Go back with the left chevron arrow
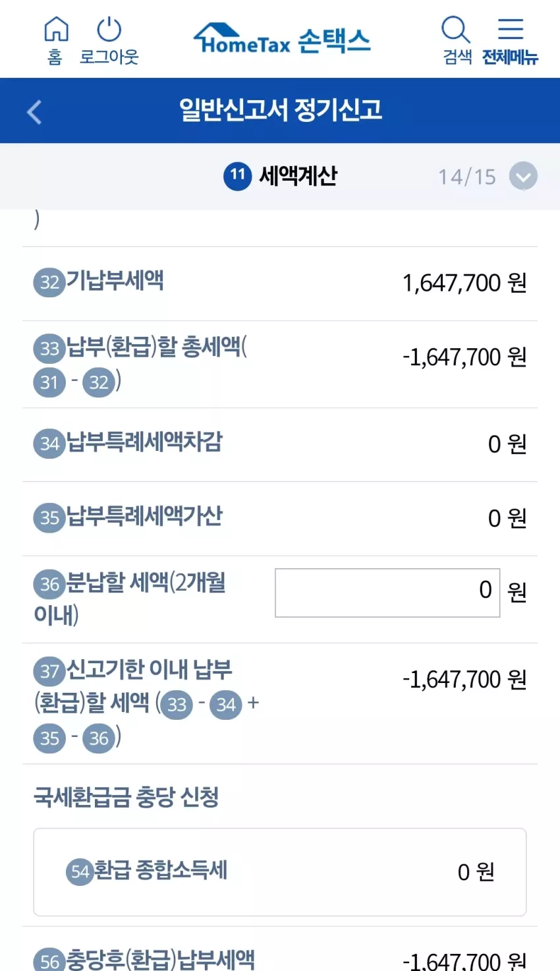Screen dimensions: 560x971 (x=34, y=111)
